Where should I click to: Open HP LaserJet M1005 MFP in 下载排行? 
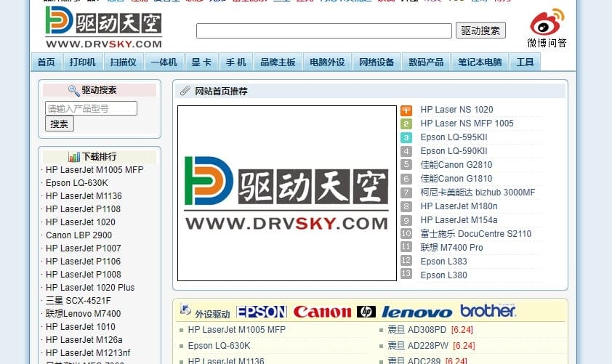[94, 170]
